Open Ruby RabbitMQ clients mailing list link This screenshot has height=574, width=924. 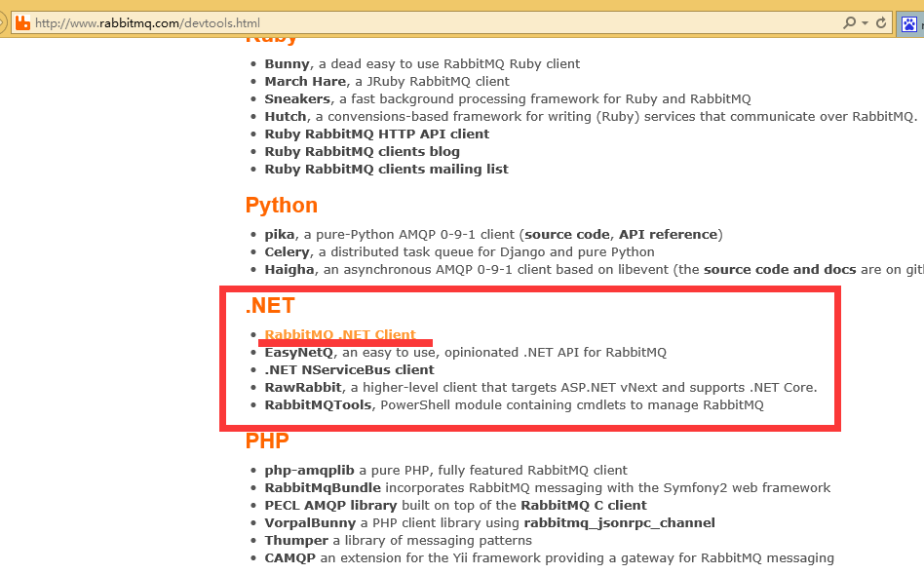point(386,170)
